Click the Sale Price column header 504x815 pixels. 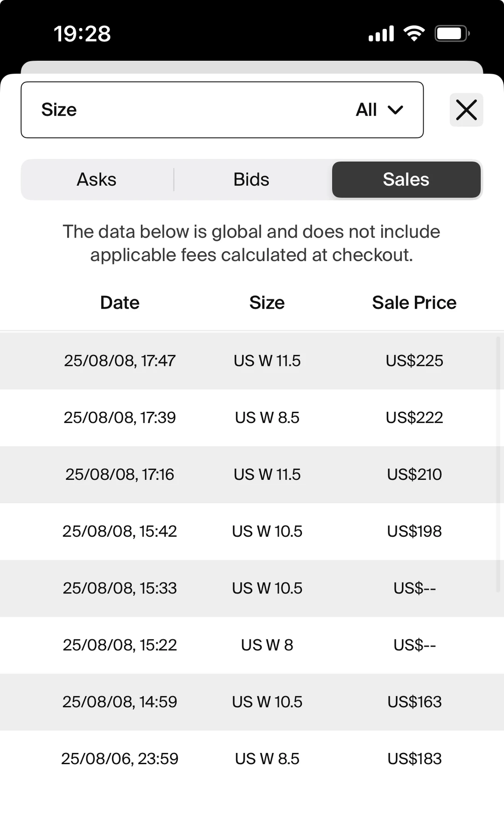pos(414,303)
